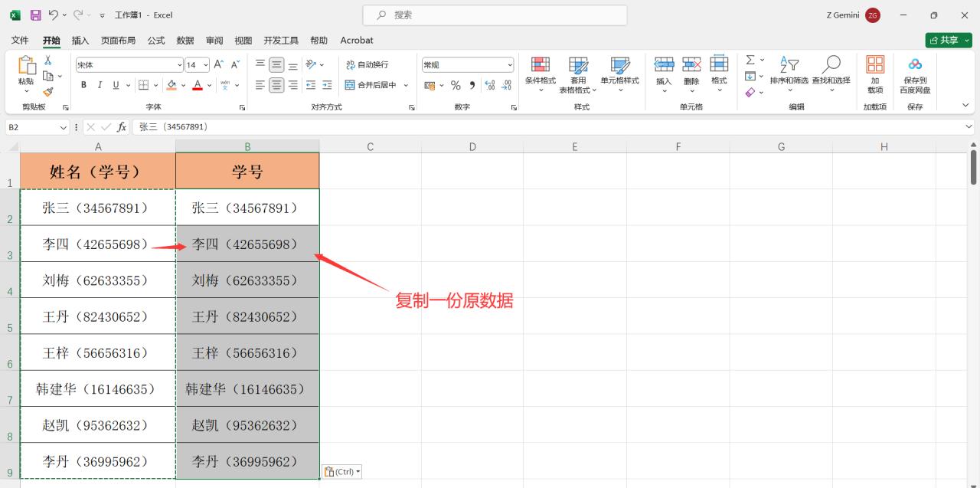The width and height of the screenshot is (980, 488).
Task: Click the Fill down arrow icon
Action: (x=750, y=76)
